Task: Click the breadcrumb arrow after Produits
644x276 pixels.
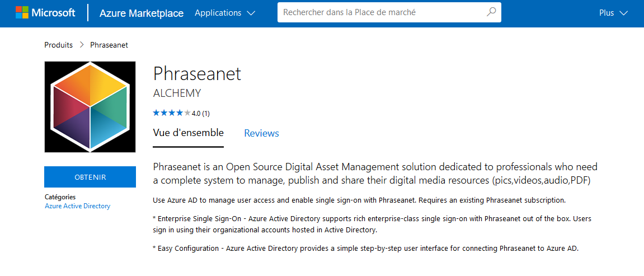Action: pos(82,45)
